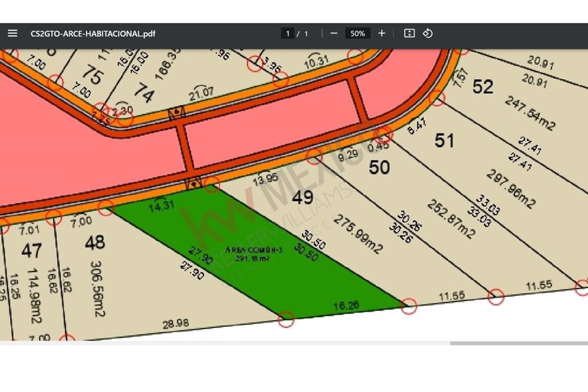The height and width of the screenshot is (392, 588).
Task: Zoom in with the plus icon
Action: [382, 33]
